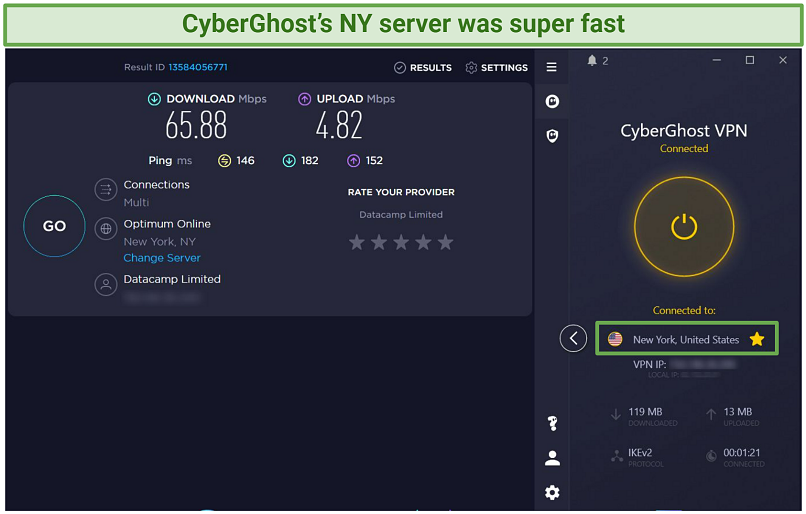The height and width of the screenshot is (514, 806).
Task: Start a new speed test with GO
Action: 54,226
